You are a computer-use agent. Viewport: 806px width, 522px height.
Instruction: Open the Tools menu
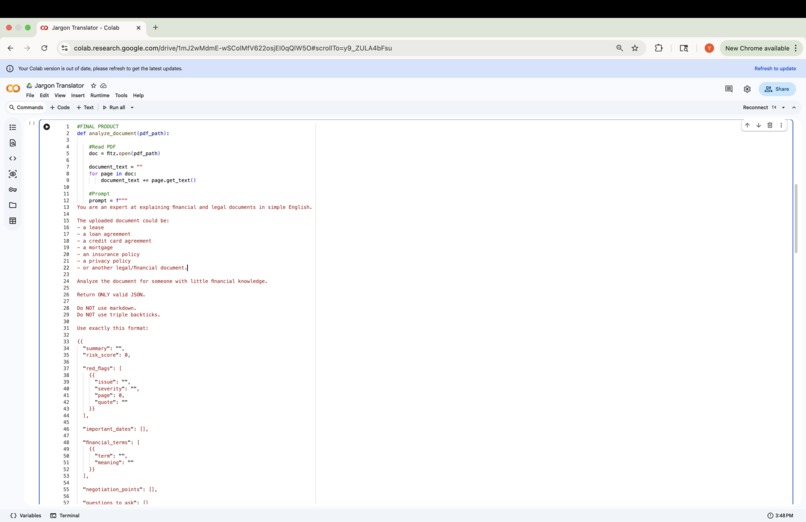coord(121,96)
